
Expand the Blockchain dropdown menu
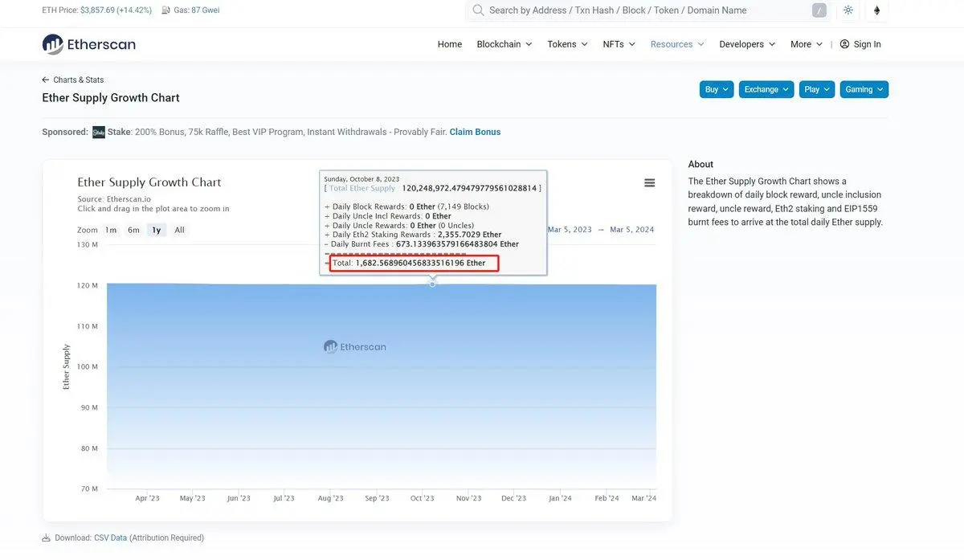click(x=504, y=44)
